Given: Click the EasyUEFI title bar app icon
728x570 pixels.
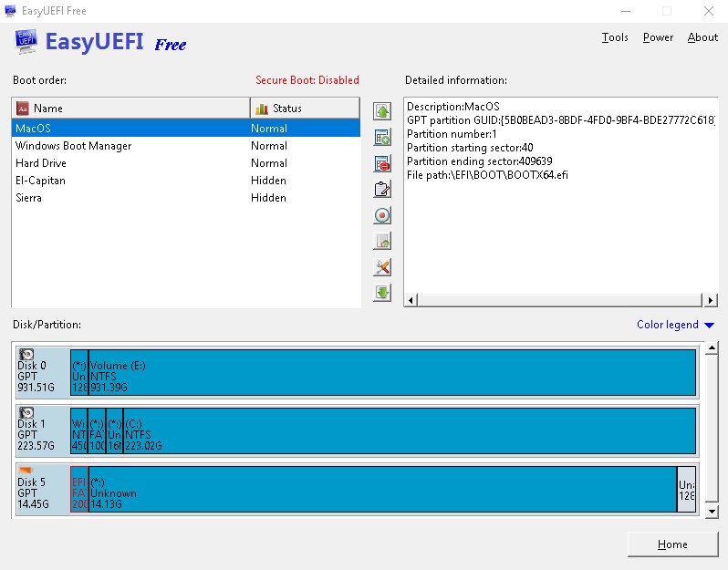Looking at the screenshot, I should pos(10,11).
